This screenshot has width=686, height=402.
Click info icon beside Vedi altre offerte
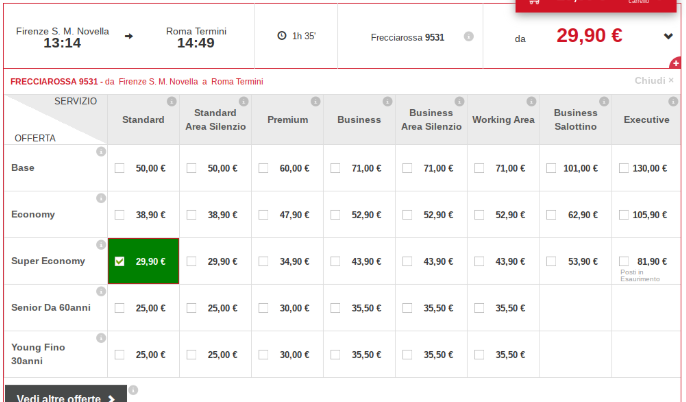click(x=133, y=390)
